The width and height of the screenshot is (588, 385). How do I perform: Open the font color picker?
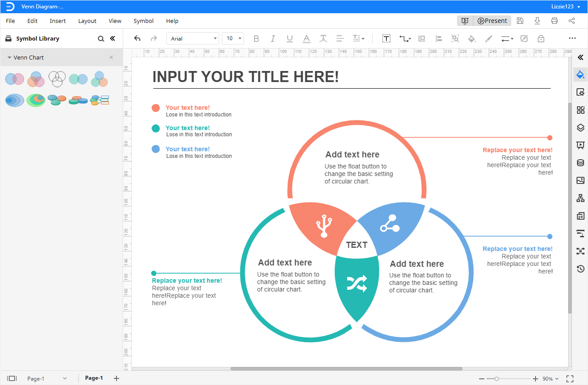click(306, 38)
